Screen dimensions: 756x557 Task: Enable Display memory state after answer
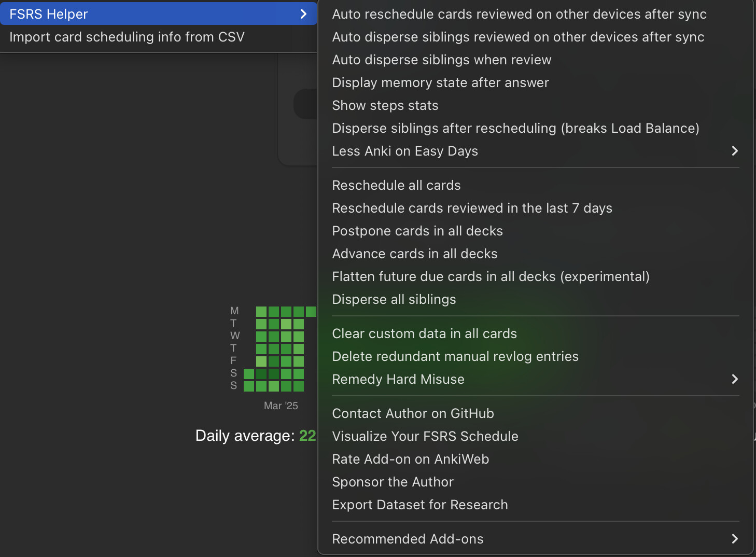click(535, 82)
